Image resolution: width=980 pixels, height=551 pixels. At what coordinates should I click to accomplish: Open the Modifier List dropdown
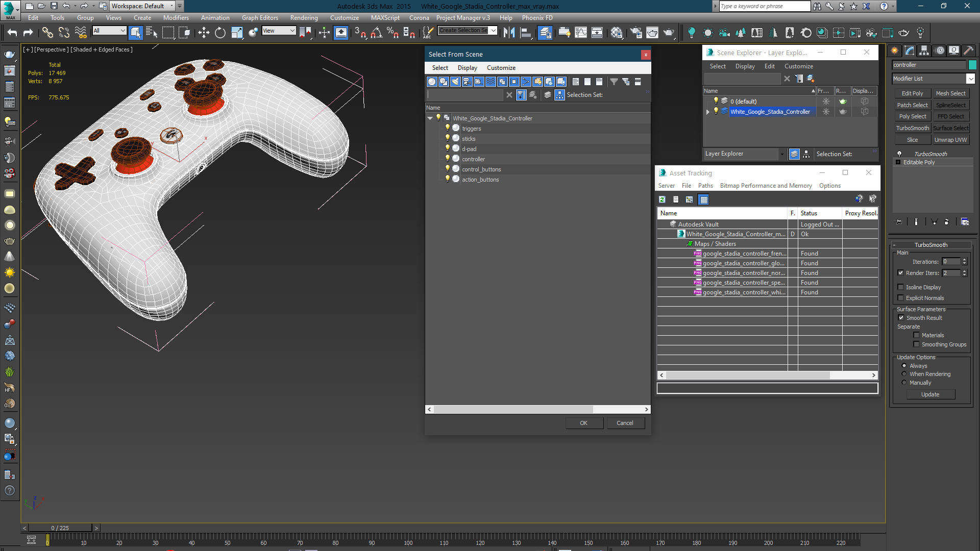(x=970, y=79)
